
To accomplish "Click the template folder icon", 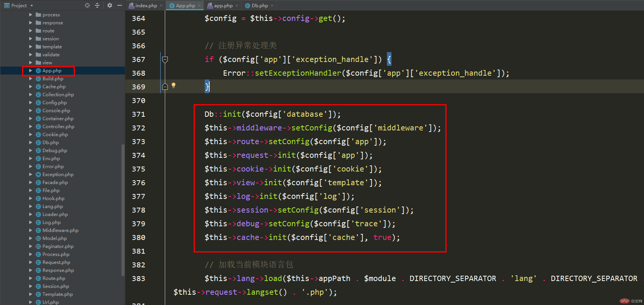I will point(38,47).
